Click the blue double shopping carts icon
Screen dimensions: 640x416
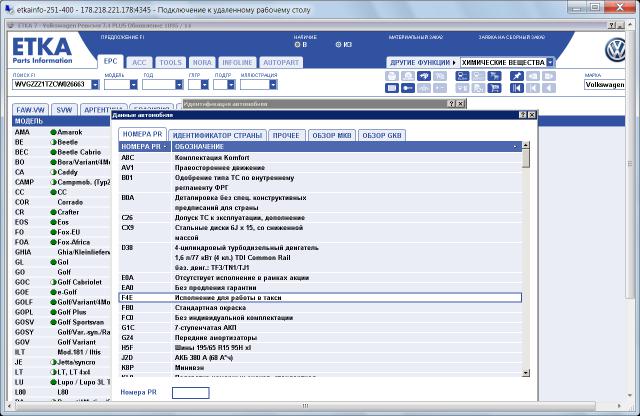pyautogui.click(x=494, y=76)
